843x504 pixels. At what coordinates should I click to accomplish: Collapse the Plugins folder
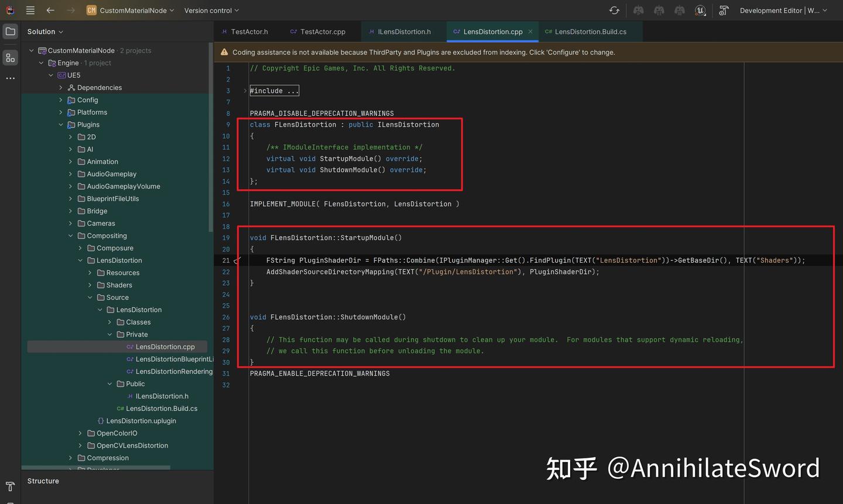coord(60,124)
